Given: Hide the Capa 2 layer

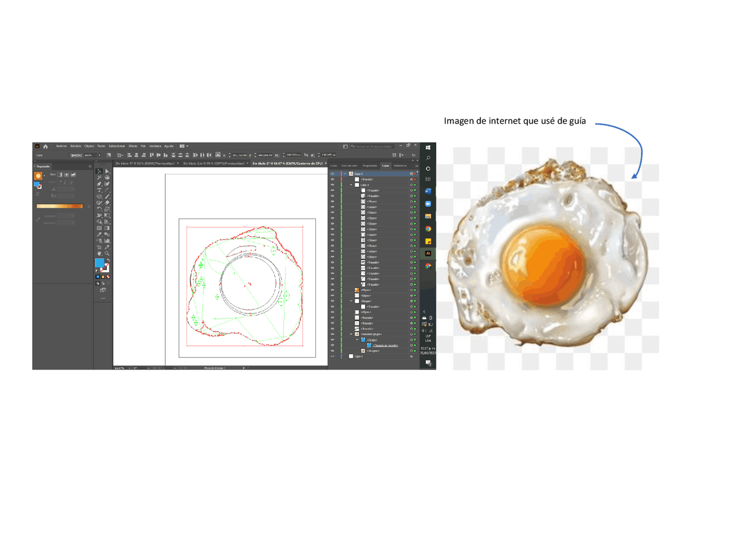Looking at the screenshot, I should coord(333,174).
